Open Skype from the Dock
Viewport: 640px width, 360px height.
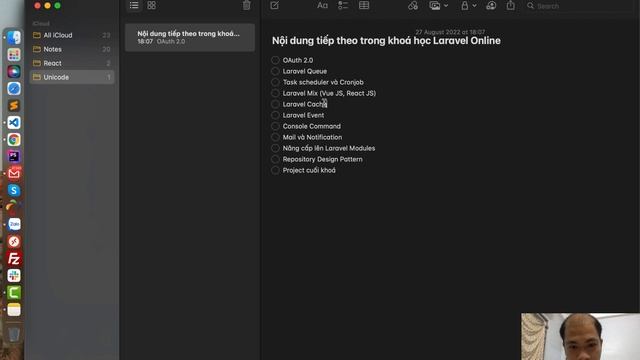tap(14, 191)
